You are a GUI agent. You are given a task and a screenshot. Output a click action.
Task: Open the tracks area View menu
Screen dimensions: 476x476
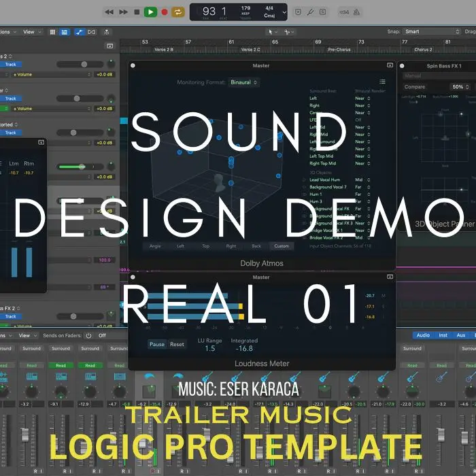click(x=31, y=32)
